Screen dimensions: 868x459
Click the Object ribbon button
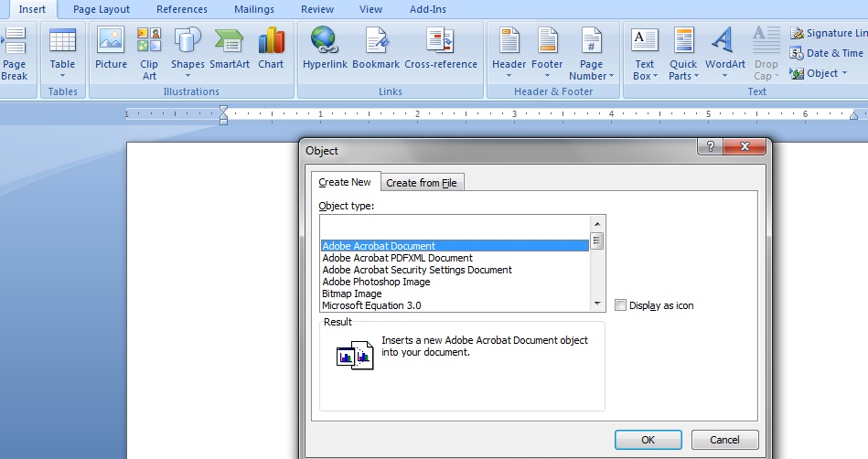819,73
